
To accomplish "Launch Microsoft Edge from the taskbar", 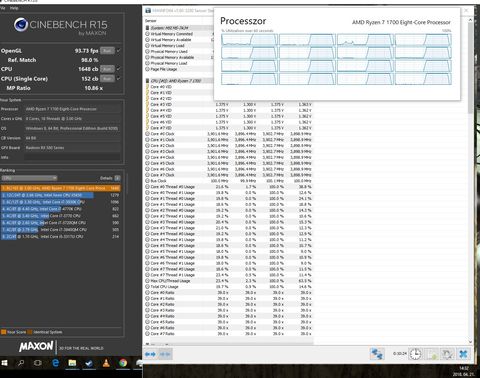I will [55, 363].
